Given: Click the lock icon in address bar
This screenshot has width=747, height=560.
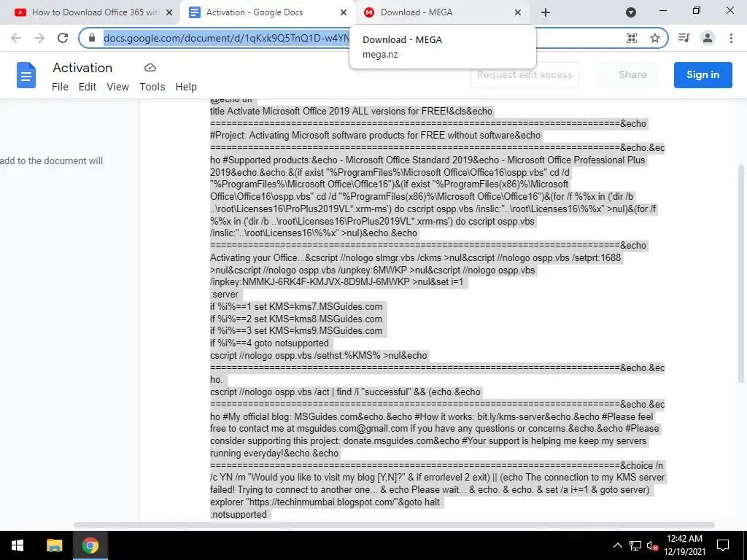Looking at the screenshot, I should (92, 38).
